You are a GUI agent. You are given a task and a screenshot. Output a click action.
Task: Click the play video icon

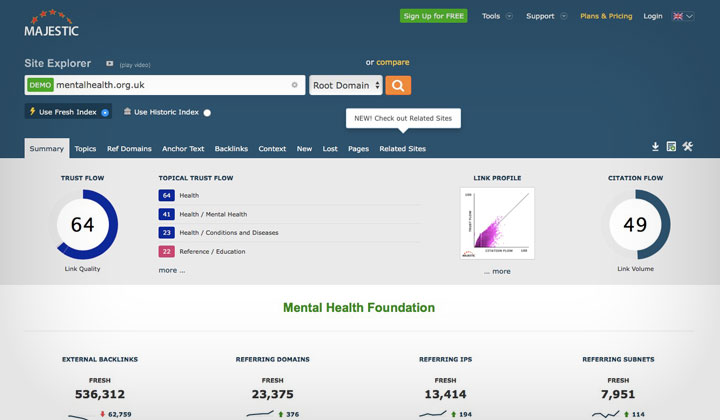click(x=110, y=63)
